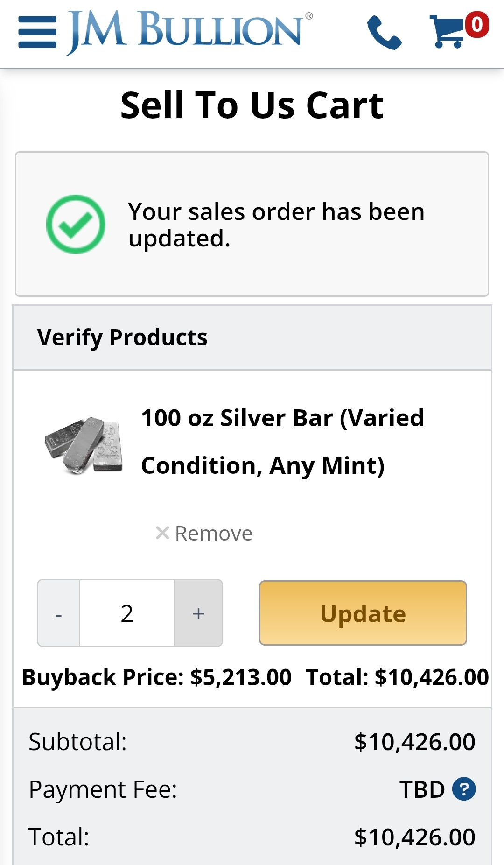Viewport: 504px width, 865px height.
Task: Decrease quantity with the minus button
Action: click(59, 613)
